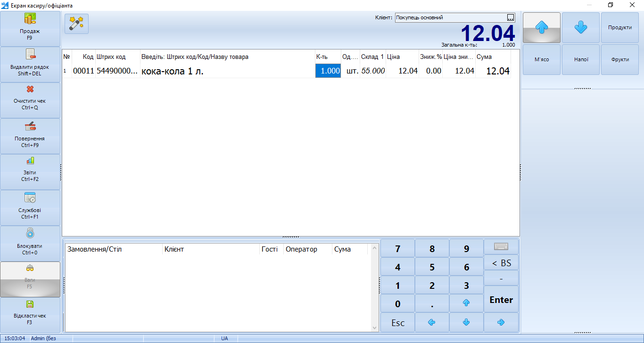644x343 pixels.
Task: Open Повернення returns function
Action: click(30, 136)
